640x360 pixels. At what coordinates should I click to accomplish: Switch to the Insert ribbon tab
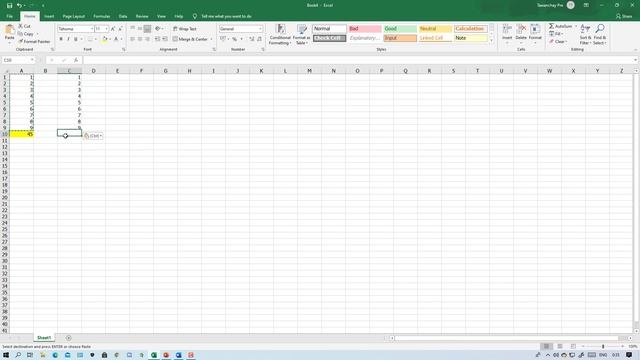[x=49, y=16]
